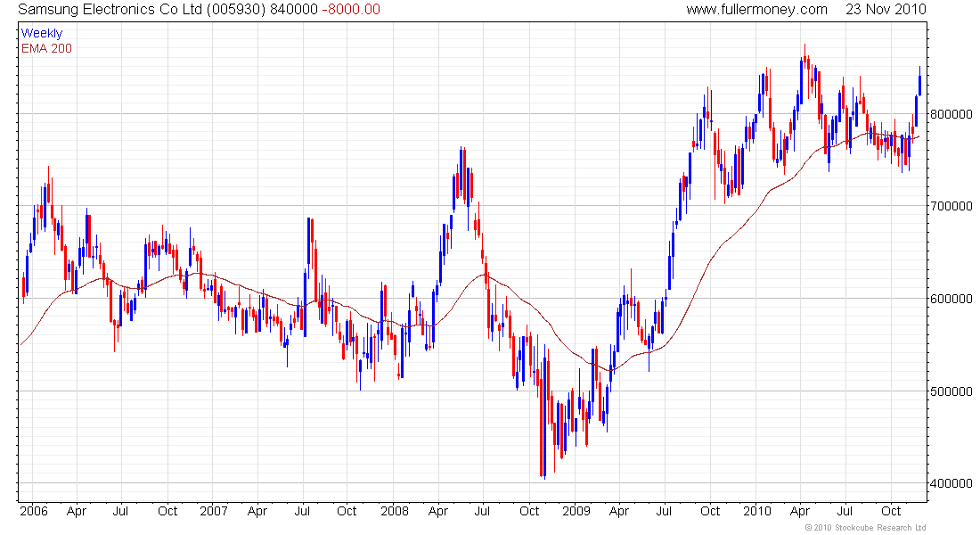Viewport: 980px width, 535px height.
Task: Click the 2006 year axis label
Action: coord(34,511)
